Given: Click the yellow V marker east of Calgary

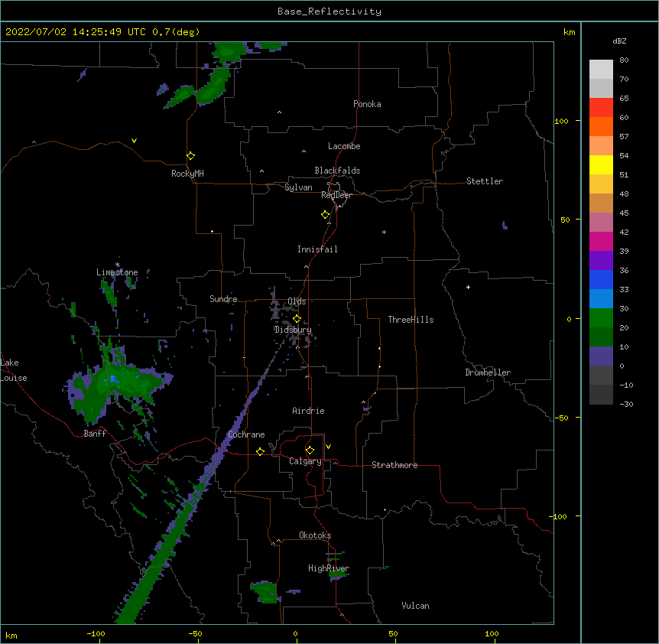Looking at the screenshot, I should pos(328,447).
